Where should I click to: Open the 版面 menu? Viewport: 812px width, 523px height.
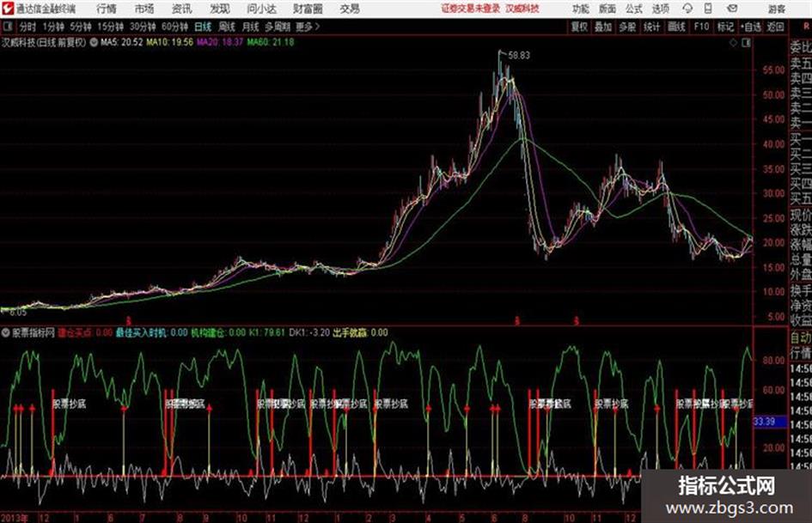pos(607,9)
